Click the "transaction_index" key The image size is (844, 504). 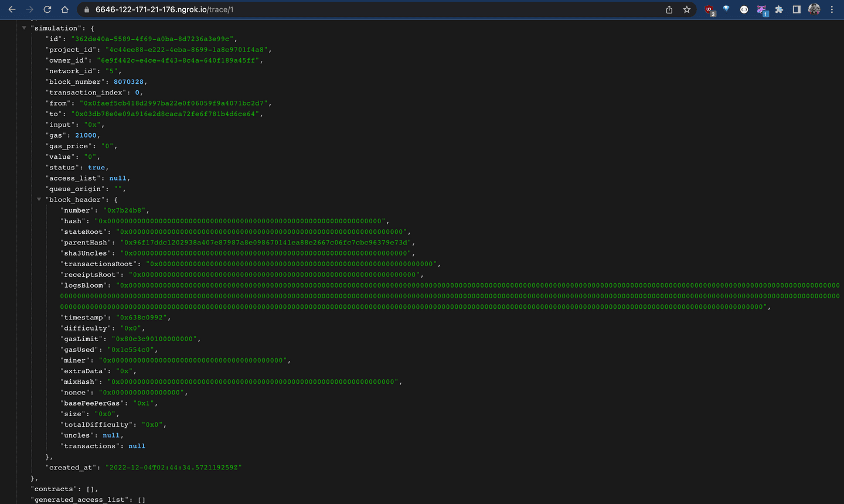[x=86, y=93]
